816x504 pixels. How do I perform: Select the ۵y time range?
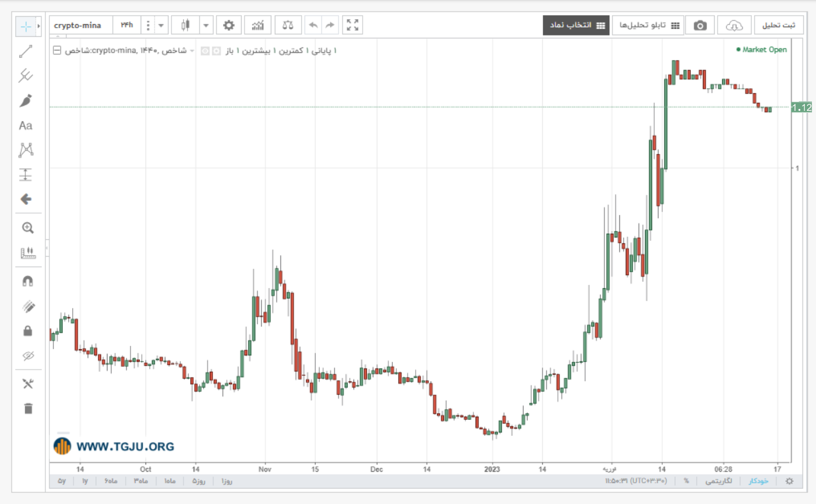tap(62, 481)
